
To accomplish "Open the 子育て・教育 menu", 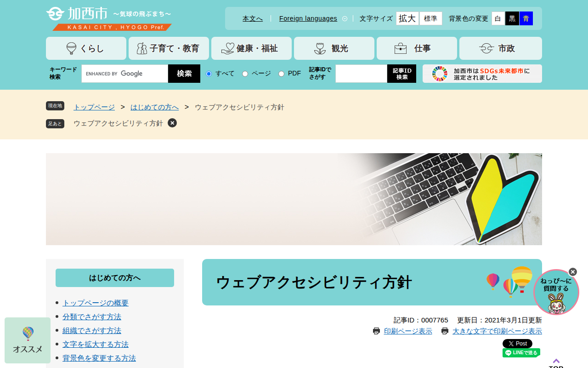I will [169, 48].
